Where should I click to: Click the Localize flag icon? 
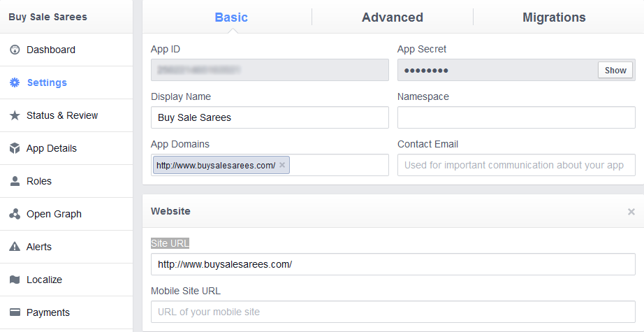[x=15, y=280]
